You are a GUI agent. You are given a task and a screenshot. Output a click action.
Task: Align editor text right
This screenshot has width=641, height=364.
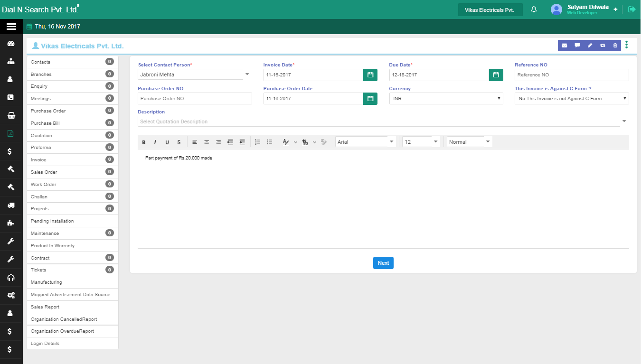[x=218, y=142]
